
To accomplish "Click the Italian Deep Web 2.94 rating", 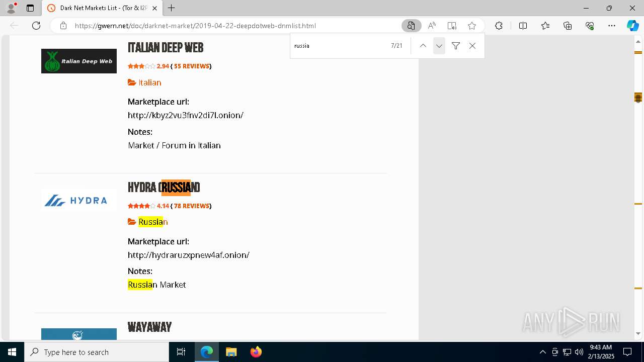I will coord(148,66).
